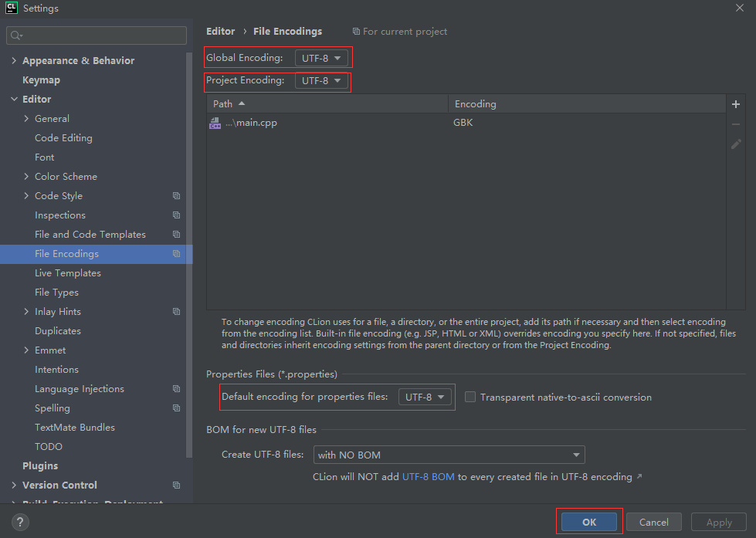The width and height of the screenshot is (756, 538).
Task: Click project-level icon beside Inspections
Action: (177, 215)
